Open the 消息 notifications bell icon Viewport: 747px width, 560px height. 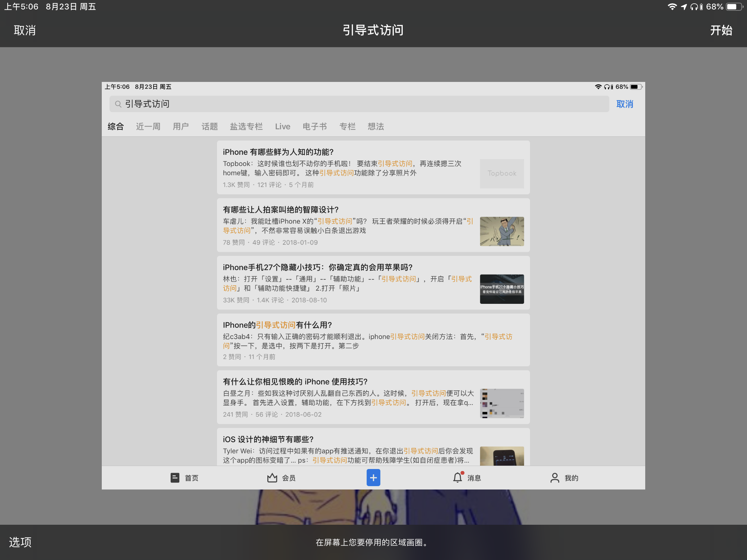click(x=457, y=478)
